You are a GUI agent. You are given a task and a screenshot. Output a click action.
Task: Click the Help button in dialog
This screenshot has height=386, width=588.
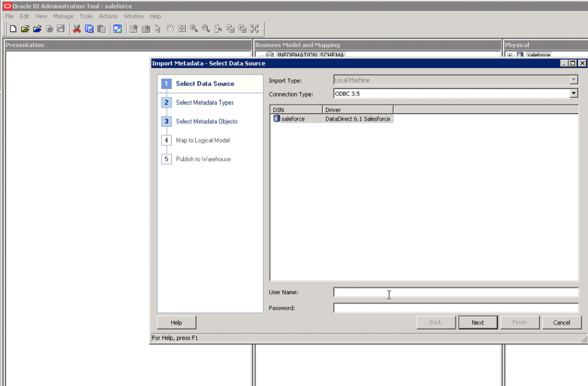(176, 322)
